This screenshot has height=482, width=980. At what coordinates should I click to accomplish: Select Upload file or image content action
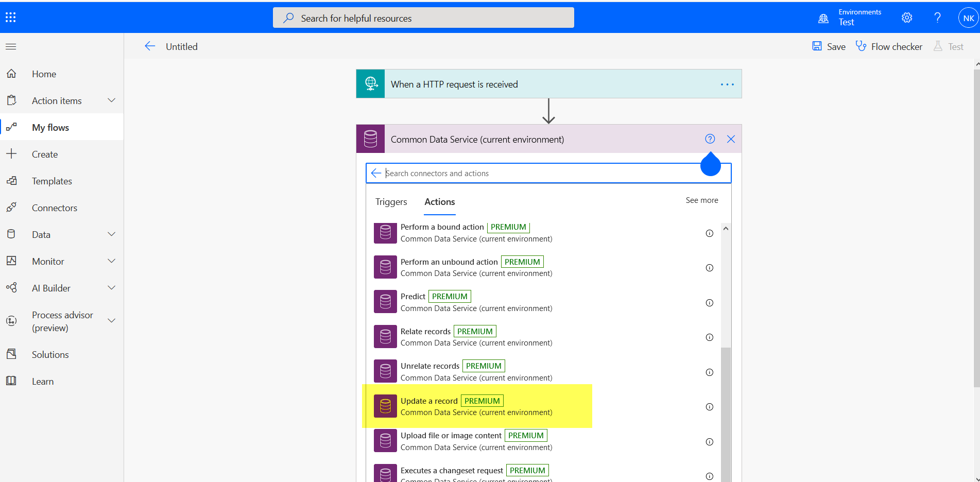click(543, 441)
